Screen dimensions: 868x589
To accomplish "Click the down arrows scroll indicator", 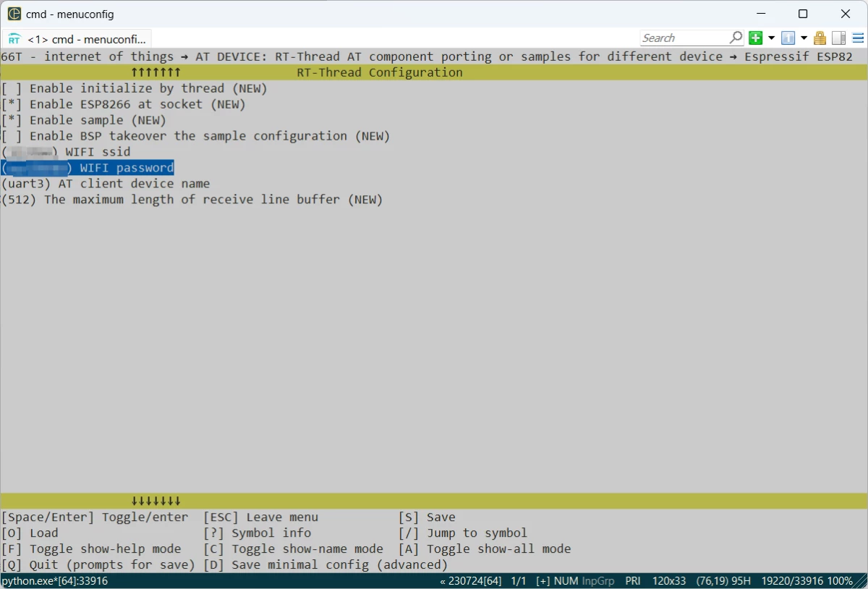I will [x=156, y=501].
